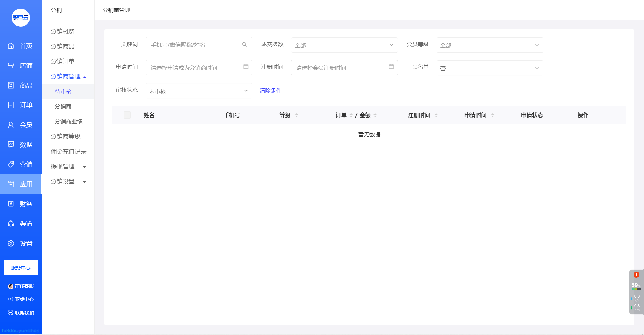Open 分销商品 menu item
This screenshot has width=644, height=335.
click(62, 46)
